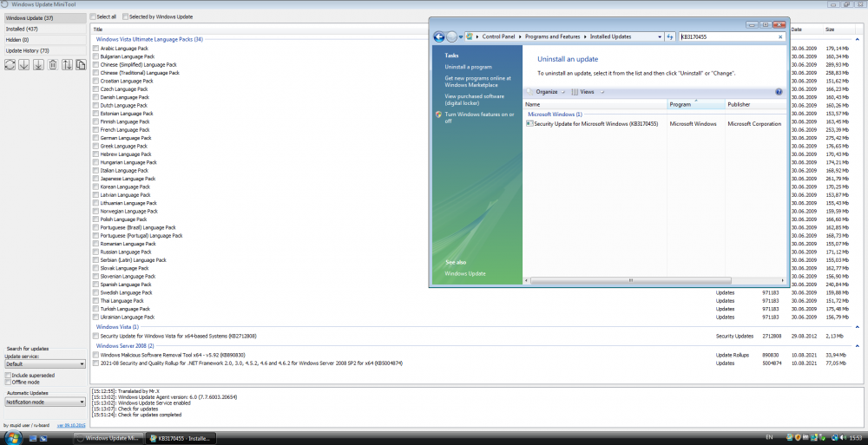Select the Security Update for Microsoft Windows (KB3170455) row
Viewport: 868px width, 445px height.
[654, 124]
